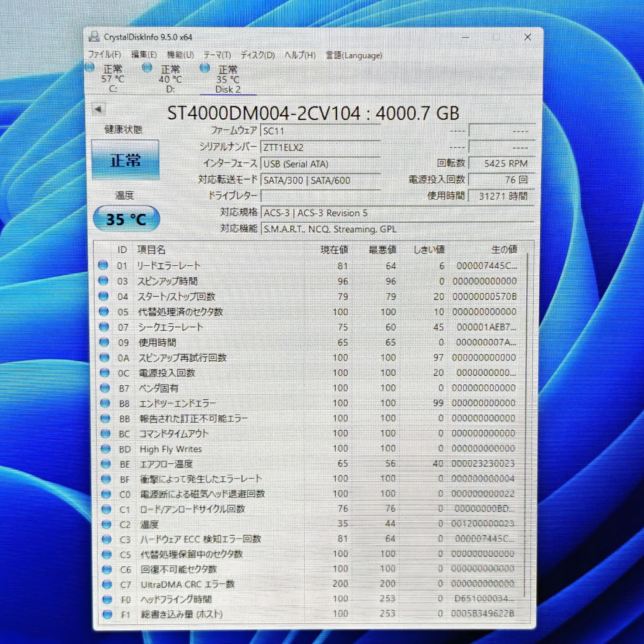Screen dimensions: 644x644
Task: Open the テーマ(T) theme menu
Action: (216, 56)
